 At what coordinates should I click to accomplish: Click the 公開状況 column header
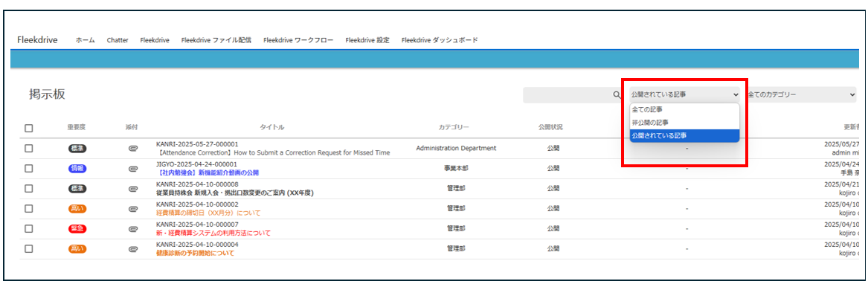pyautogui.click(x=550, y=127)
